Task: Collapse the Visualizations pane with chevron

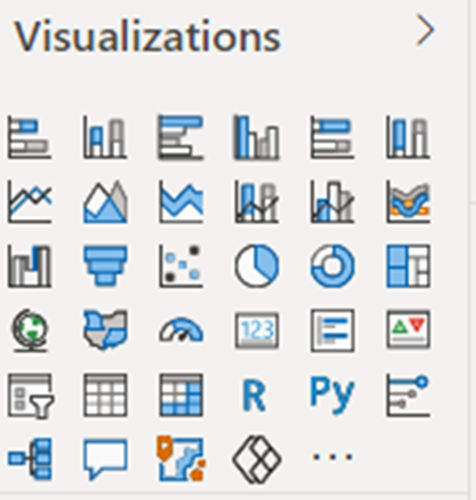Action: click(x=425, y=30)
